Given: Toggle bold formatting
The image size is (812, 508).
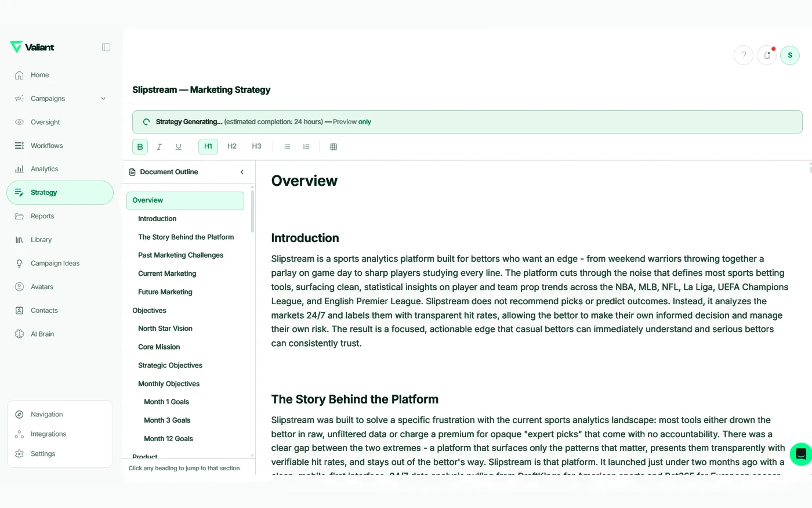Looking at the screenshot, I should (x=140, y=146).
